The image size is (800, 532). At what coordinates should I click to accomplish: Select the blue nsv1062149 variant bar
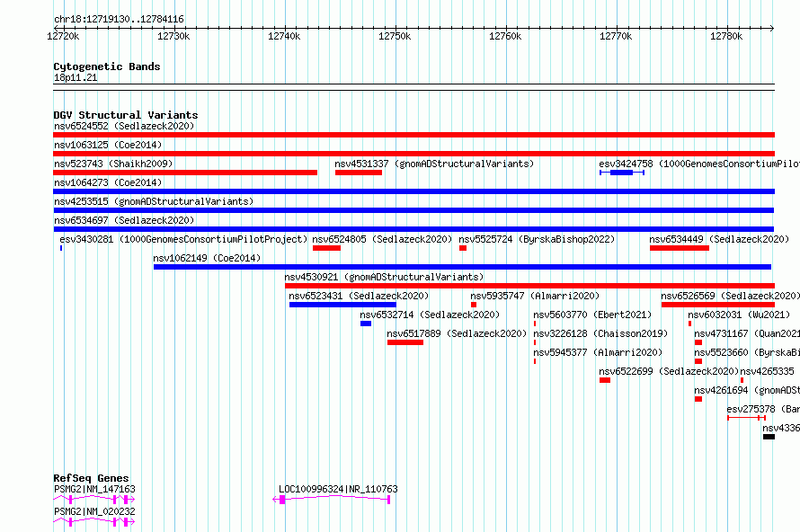point(462,267)
